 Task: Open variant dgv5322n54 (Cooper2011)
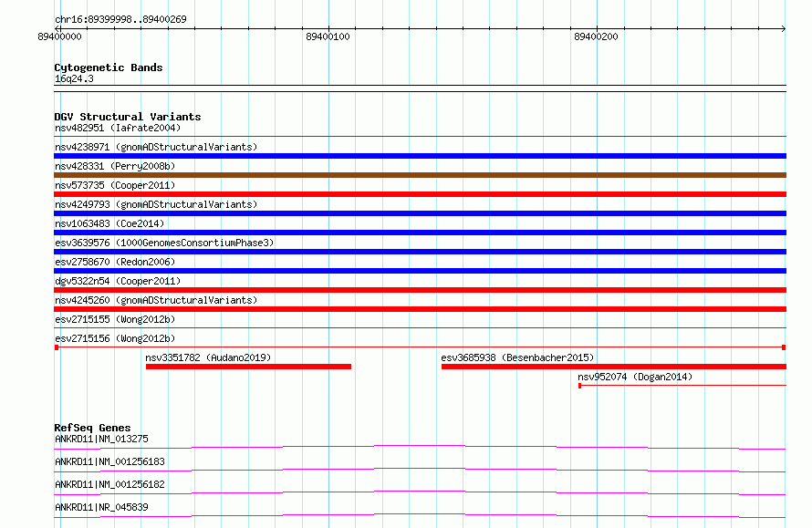click(x=118, y=281)
